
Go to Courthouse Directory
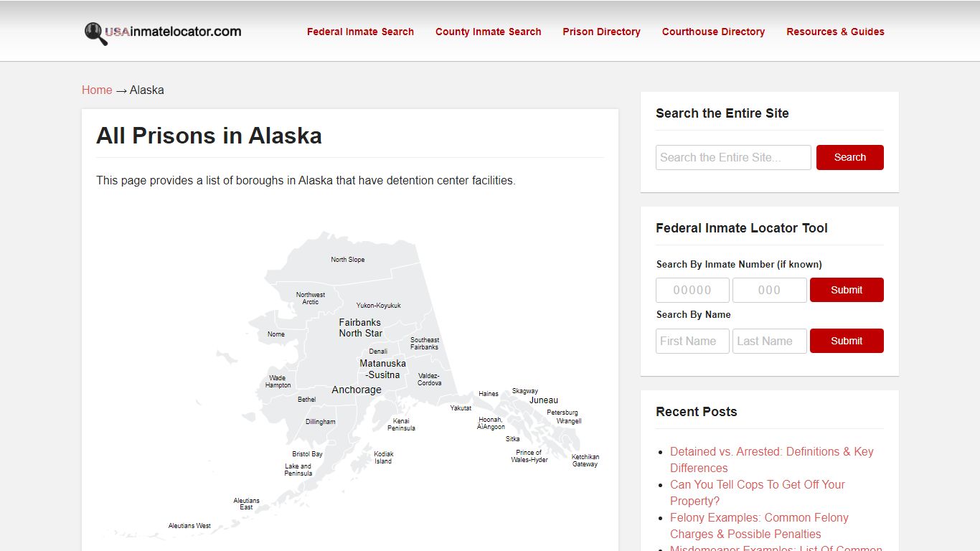tap(713, 32)
